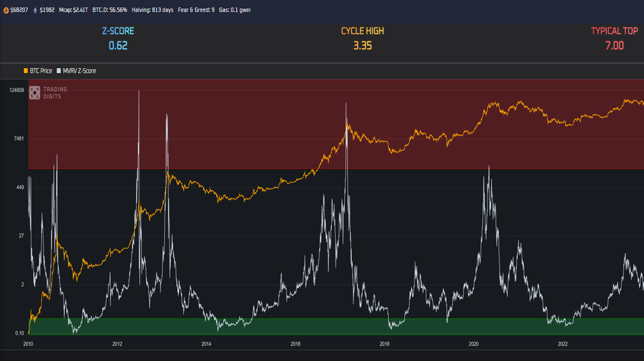Click the Bitcoin icon in the ticker bar
This screenshot has height=361, width=644.
[x=6, y=10]
